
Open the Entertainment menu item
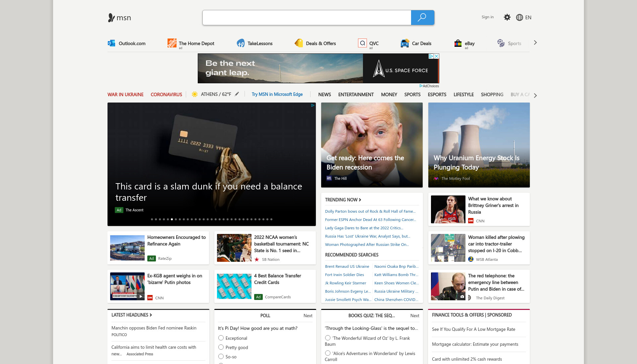(356, 95)
